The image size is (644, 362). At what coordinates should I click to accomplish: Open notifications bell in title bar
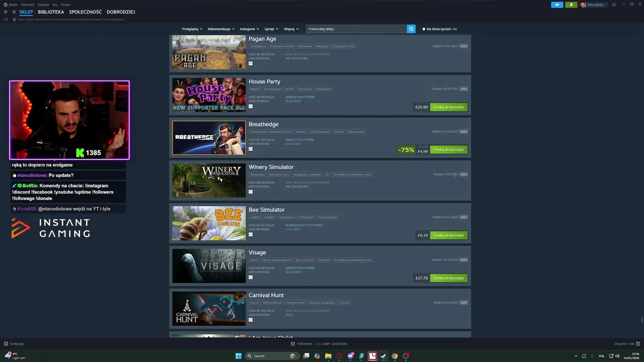(x=571, y=5)
